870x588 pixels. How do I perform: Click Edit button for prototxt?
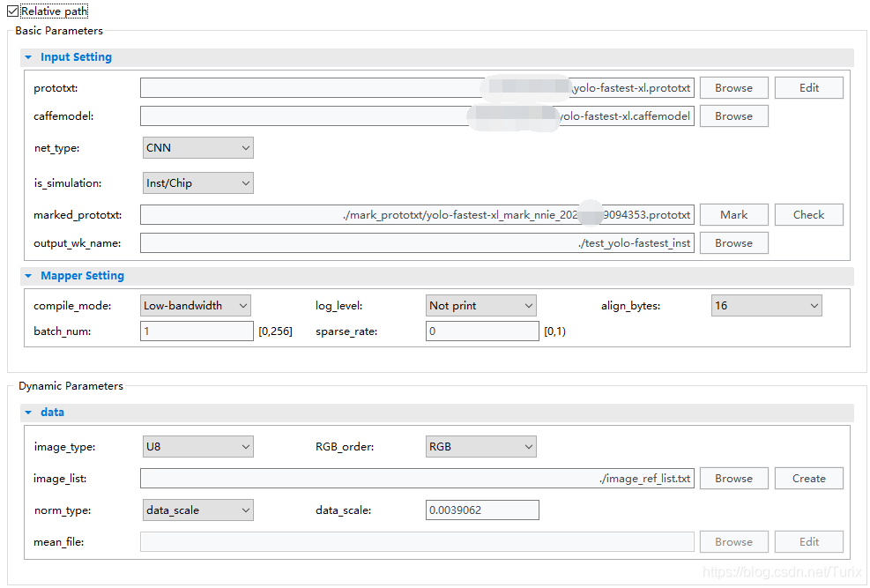808,88
